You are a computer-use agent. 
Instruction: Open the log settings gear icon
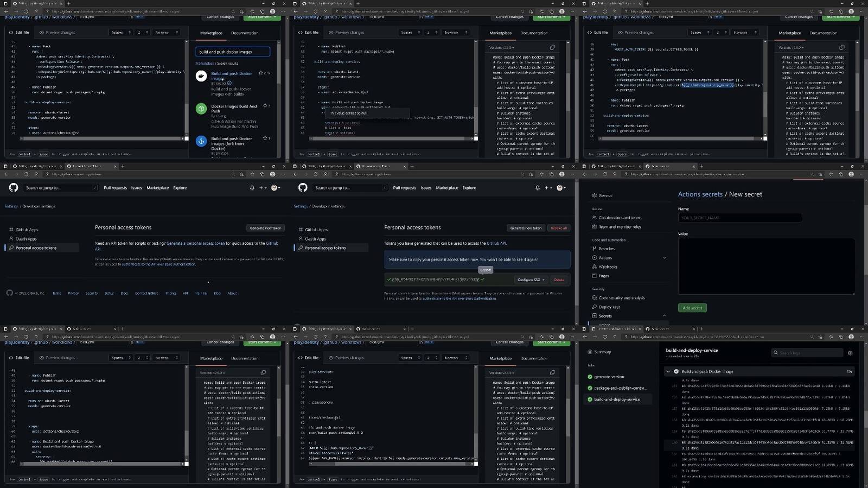[x=850, y=353]
